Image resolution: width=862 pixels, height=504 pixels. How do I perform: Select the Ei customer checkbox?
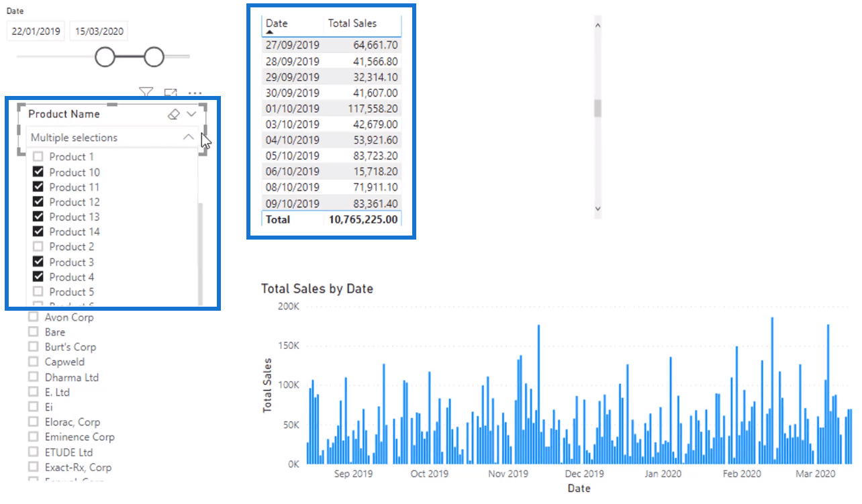(33, 406)
